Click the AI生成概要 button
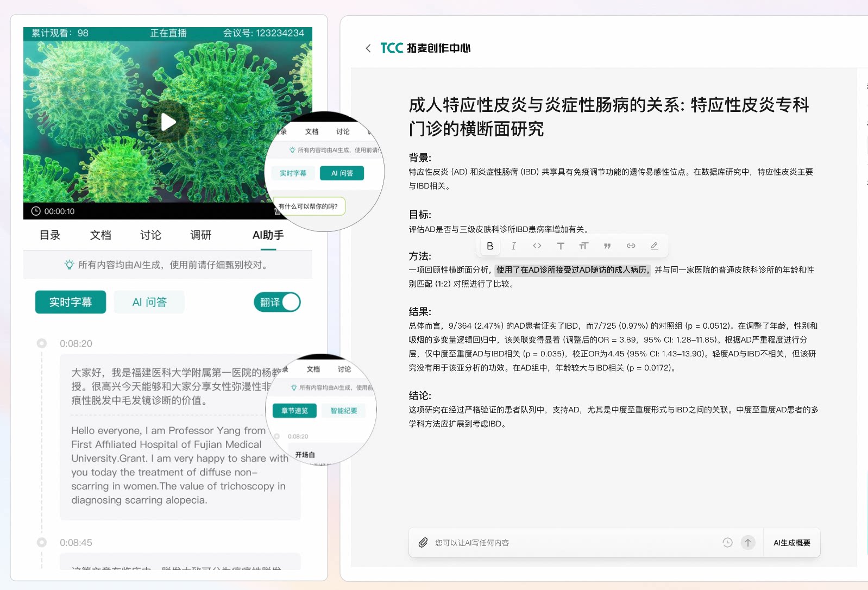The width and height of the screenshot is (868, 590). (792, 543)
